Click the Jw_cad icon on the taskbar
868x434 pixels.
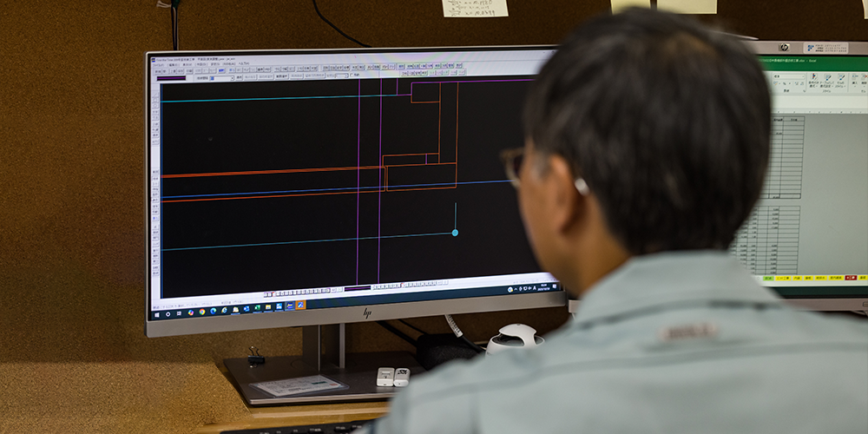point(290,306)
